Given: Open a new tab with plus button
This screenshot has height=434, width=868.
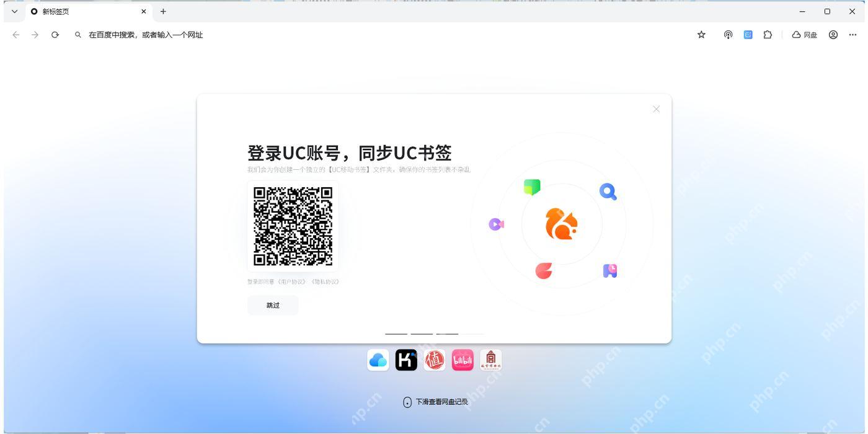Looking at the screenshot, I should tap(163, 11).
